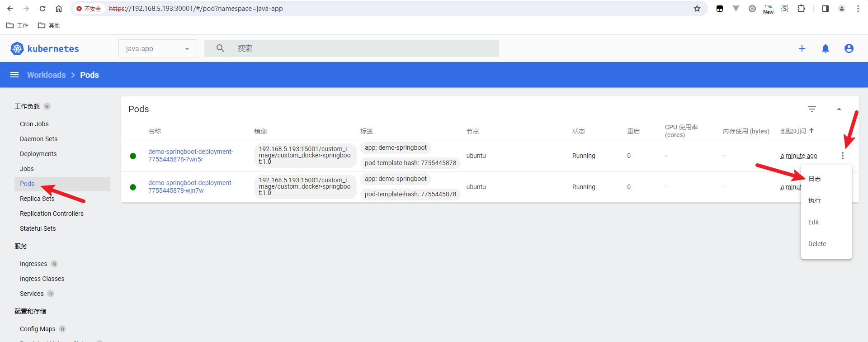Select Delete from the pod menu
Image resolution: width=868 pixels, height=342 pixels.
coord(817,244)
